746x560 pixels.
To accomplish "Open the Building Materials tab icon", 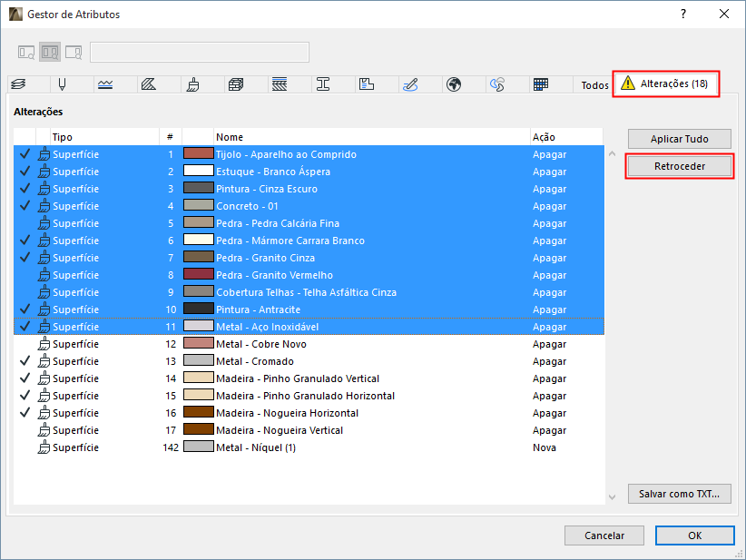I will click(236, 84).
